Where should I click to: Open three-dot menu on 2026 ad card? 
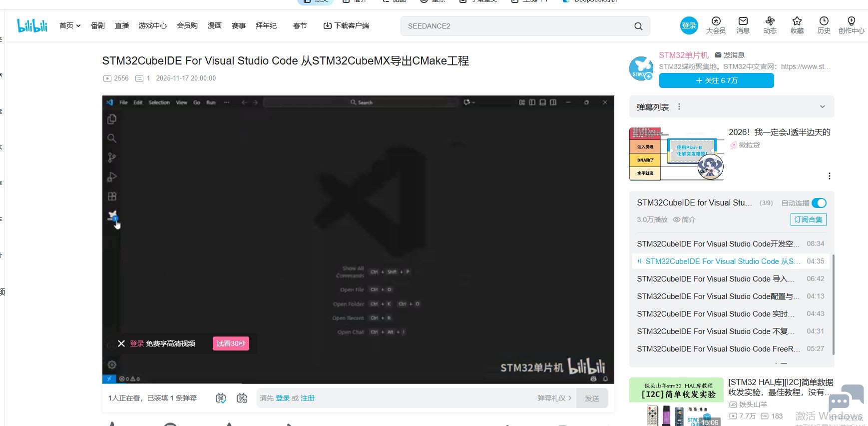(829, 176)
